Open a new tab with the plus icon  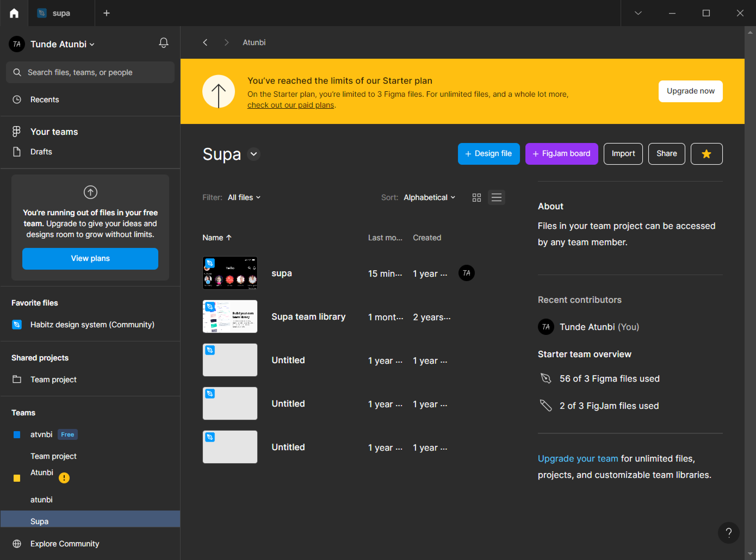[x=106, y=13]
